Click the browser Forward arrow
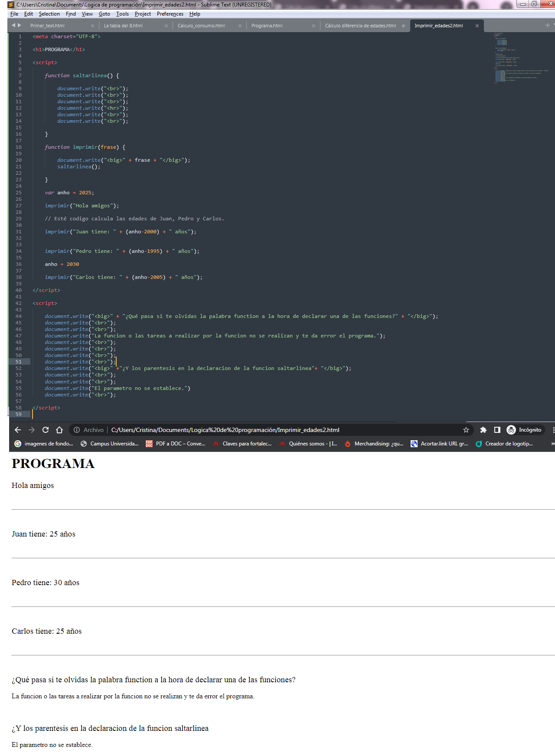 coord(32,430)
